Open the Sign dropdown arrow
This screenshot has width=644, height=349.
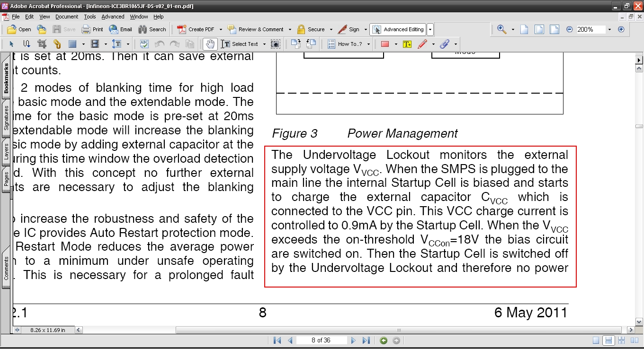[x=365, y=29]
